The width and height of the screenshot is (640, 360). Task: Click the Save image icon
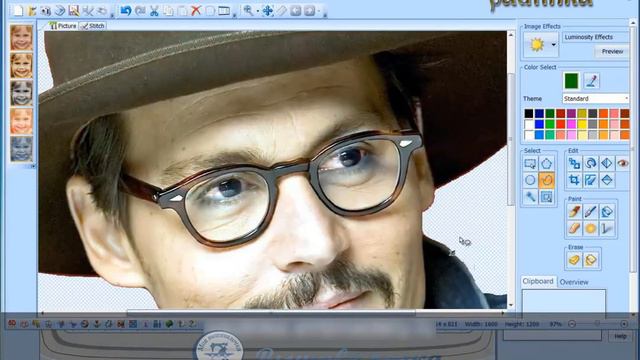74,11
